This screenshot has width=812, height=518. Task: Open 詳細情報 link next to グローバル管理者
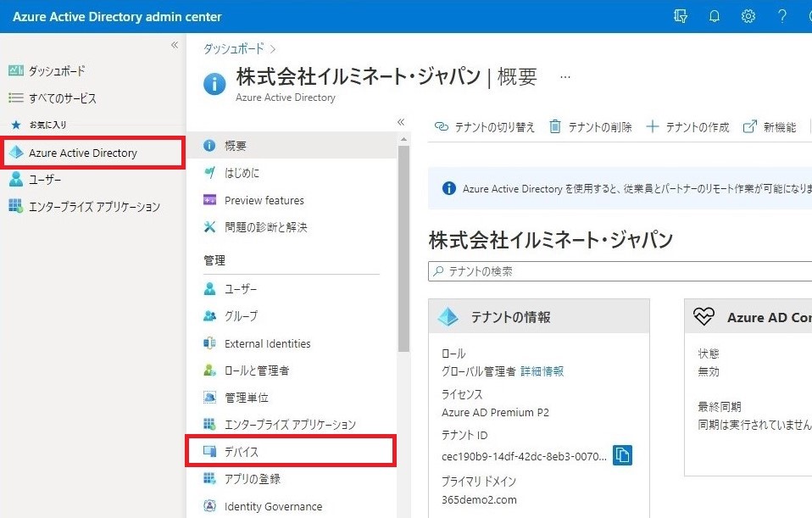point(542,371)
